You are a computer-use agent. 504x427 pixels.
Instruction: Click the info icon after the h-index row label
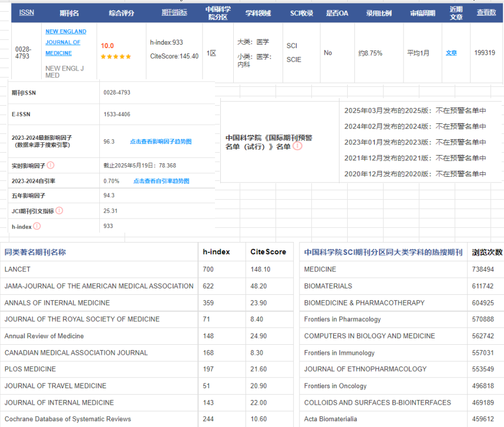pyautogui.click(x=37, y=226)
